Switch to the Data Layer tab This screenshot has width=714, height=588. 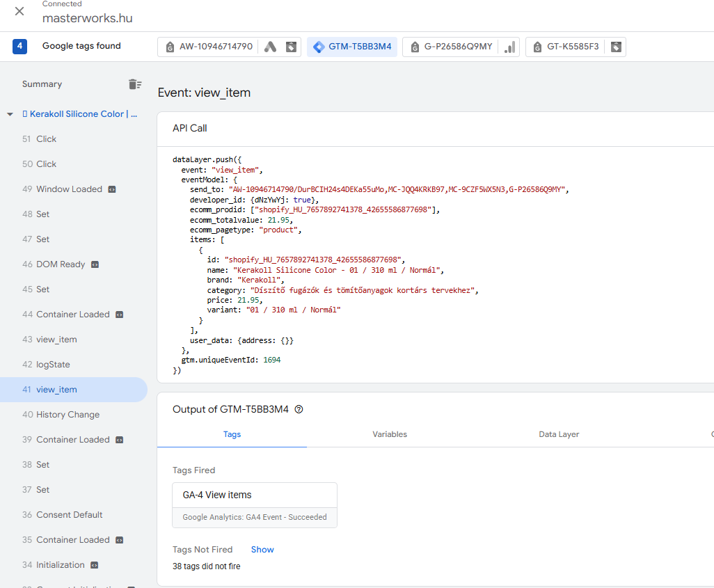tap(559, 434)
